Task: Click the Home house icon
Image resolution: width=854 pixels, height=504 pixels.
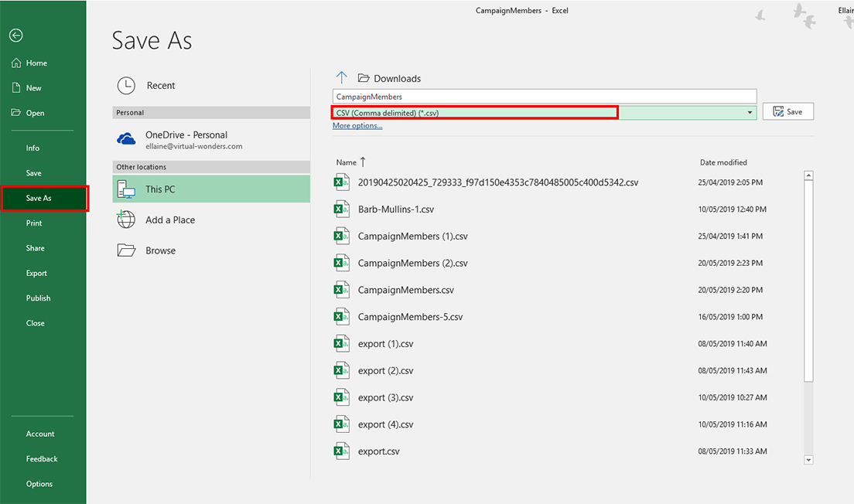Action: coord(16,63)
